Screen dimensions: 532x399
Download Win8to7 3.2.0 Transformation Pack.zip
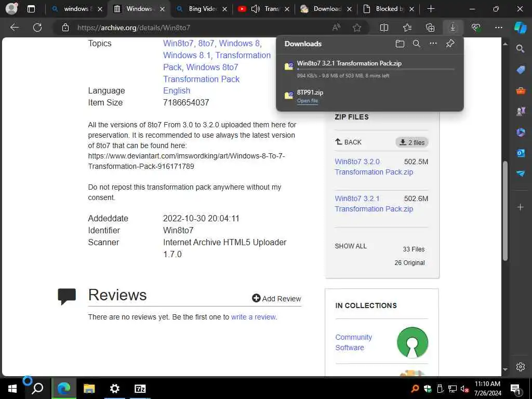(374, 167)
